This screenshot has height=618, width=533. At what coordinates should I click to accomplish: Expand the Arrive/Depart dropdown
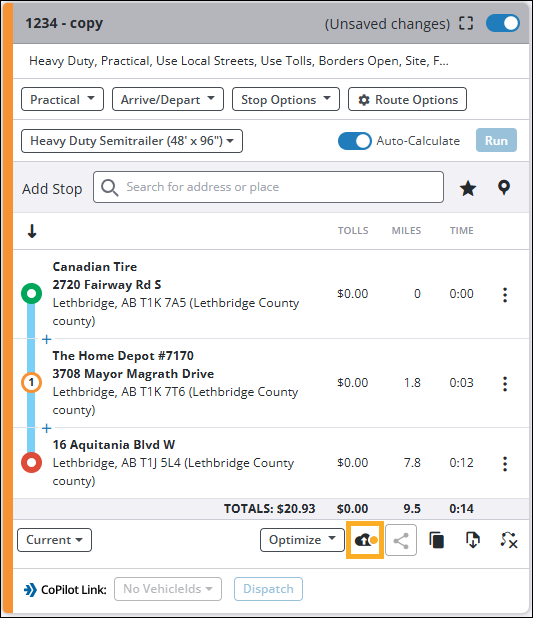tap(168, 99)
